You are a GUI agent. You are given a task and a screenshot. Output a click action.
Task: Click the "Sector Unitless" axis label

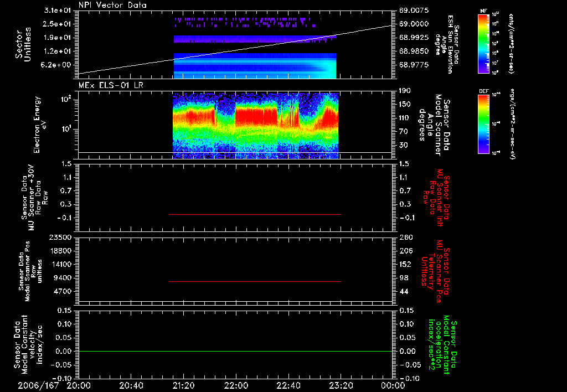tap(23, 44)
